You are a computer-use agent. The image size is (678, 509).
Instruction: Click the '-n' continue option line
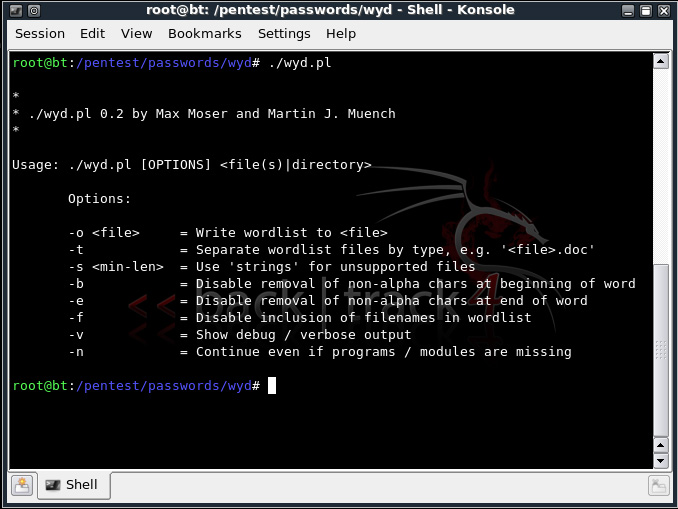click(x=320, y=352)
